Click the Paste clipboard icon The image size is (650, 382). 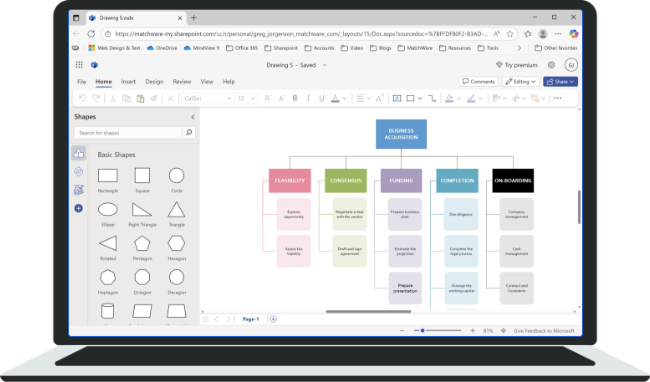[141, 98]
